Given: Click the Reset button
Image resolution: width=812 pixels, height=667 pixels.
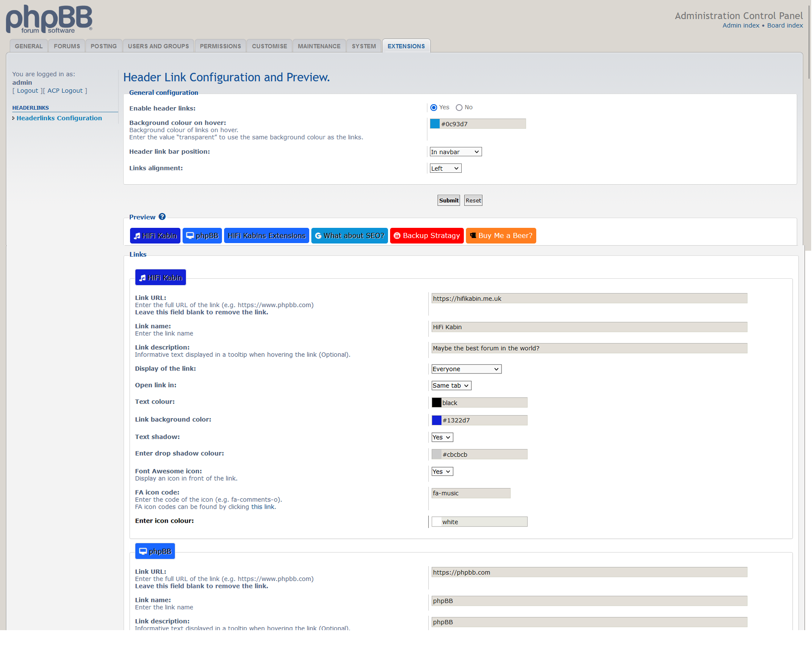Looking at the screenshot, I should point(473,201).
